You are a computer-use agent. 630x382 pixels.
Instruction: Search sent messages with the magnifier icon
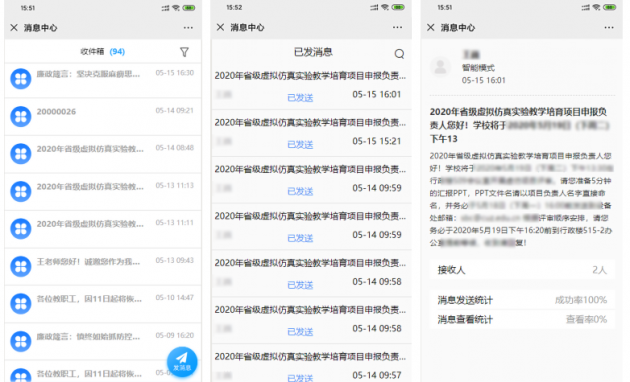399,54
